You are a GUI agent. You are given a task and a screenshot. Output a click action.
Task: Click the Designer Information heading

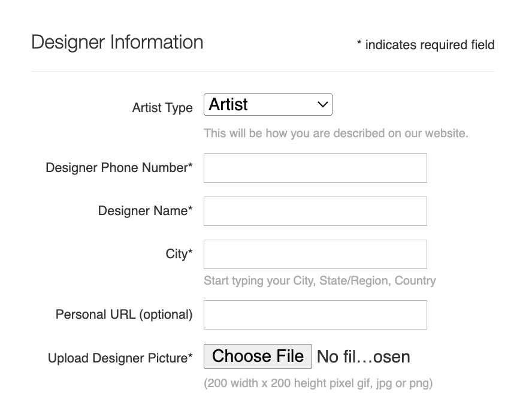117,43
